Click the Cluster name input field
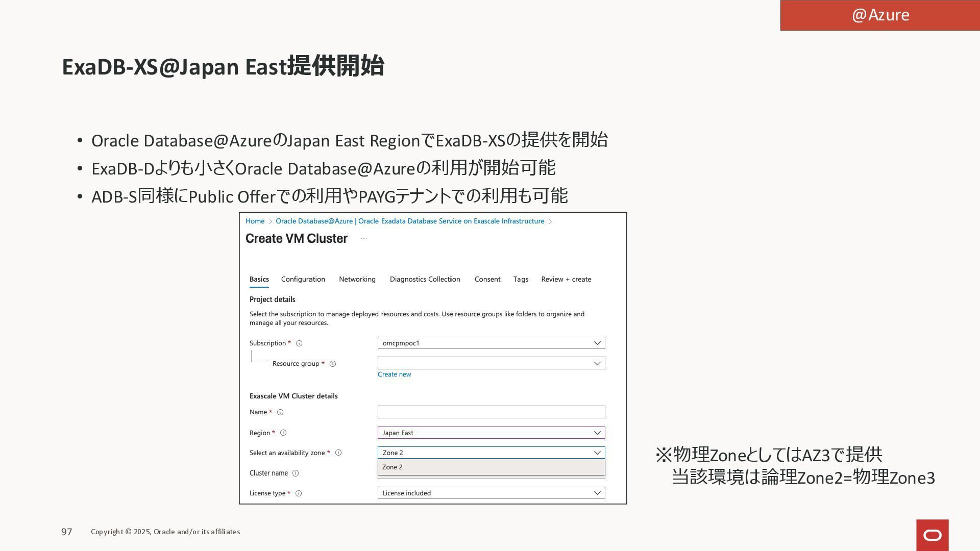The width and height of the screenshot is (980, 551). (491, 477)
